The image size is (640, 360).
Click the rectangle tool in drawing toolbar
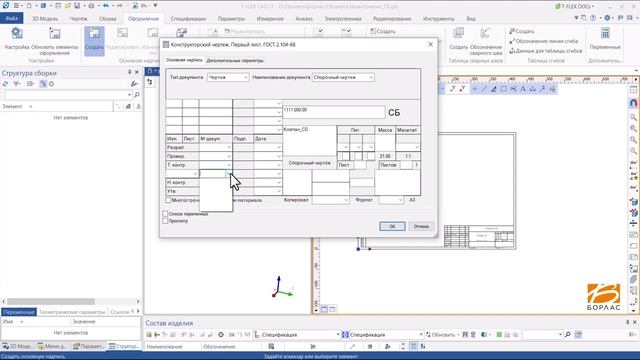[503, 89]
